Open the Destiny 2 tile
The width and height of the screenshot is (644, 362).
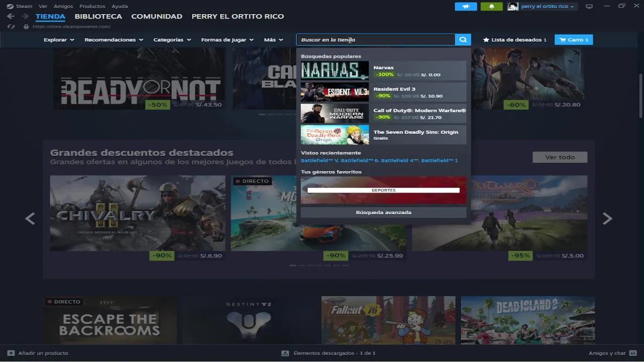coord(249,320)
